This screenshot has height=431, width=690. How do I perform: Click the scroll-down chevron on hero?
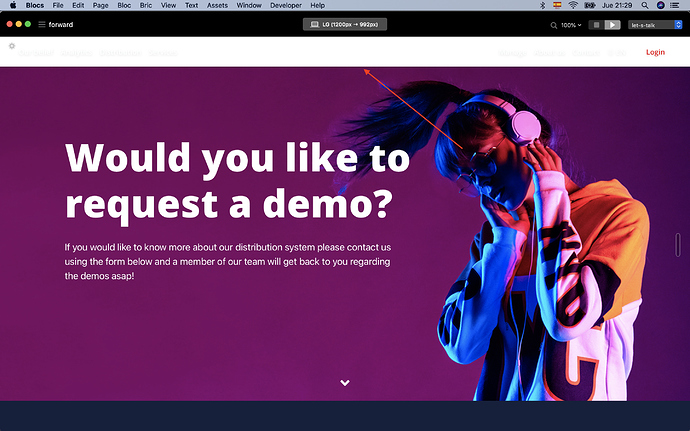(x=345, y=383)
